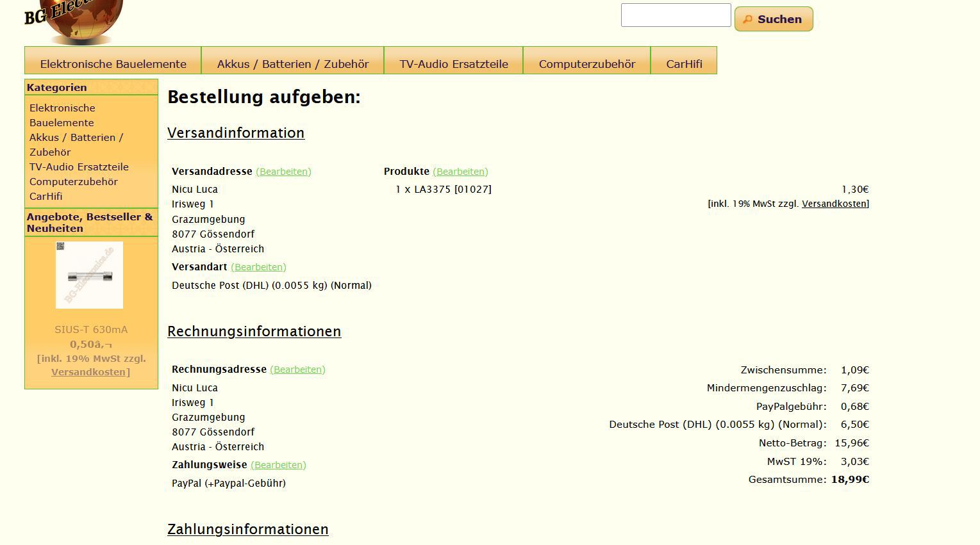Select CarHifi in the Kategorien sidebar
980x545 pixels.
click(46, 197)
